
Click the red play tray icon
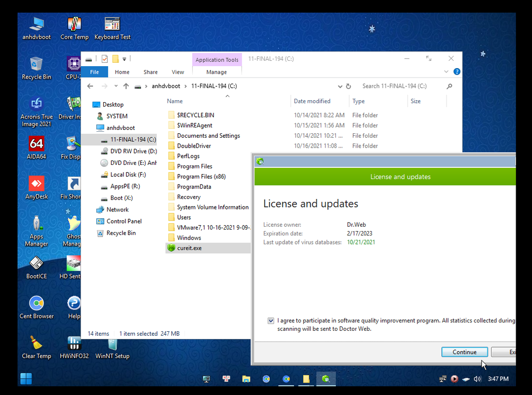click(x=454, y=379)
